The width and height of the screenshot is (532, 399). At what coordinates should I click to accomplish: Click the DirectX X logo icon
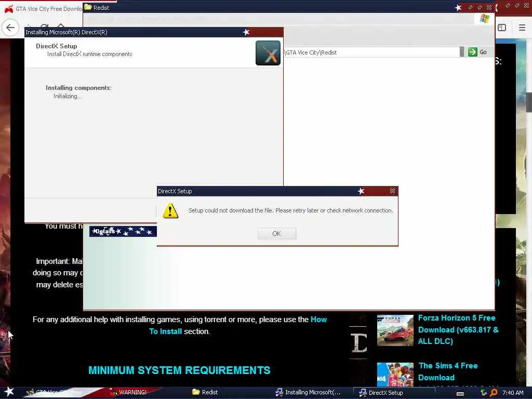268,53
